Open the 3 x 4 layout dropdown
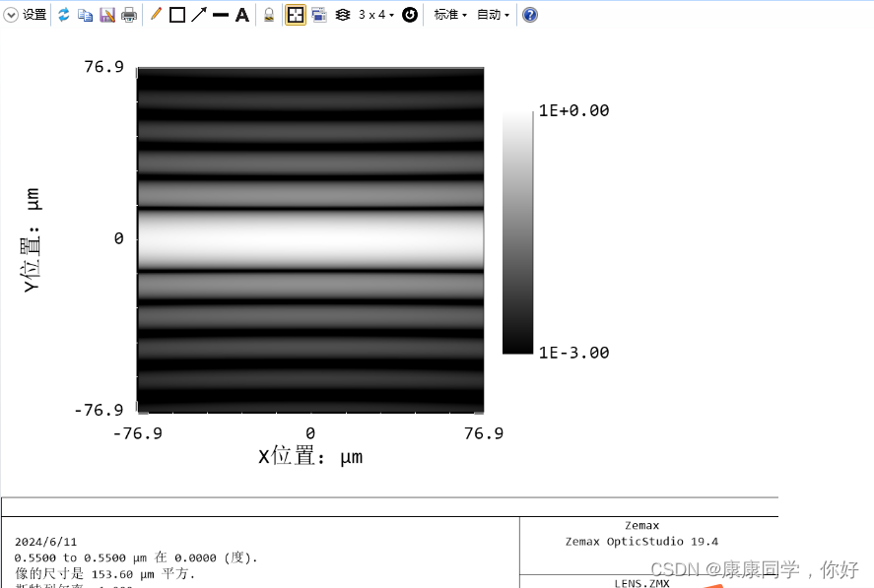 click(376, 15)
